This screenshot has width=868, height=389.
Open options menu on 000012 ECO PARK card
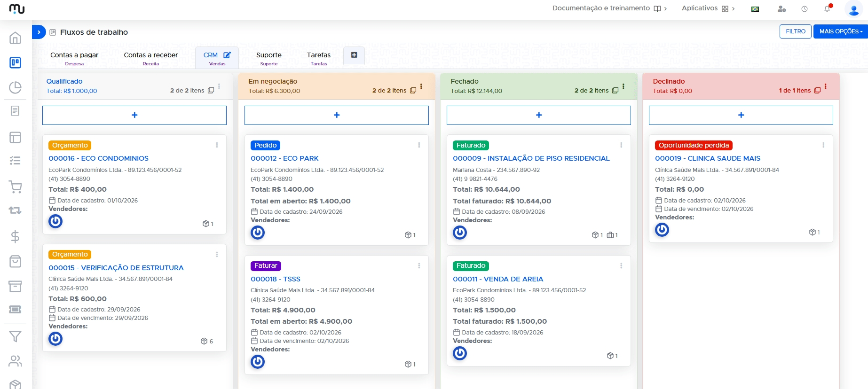tap(419, 145)
